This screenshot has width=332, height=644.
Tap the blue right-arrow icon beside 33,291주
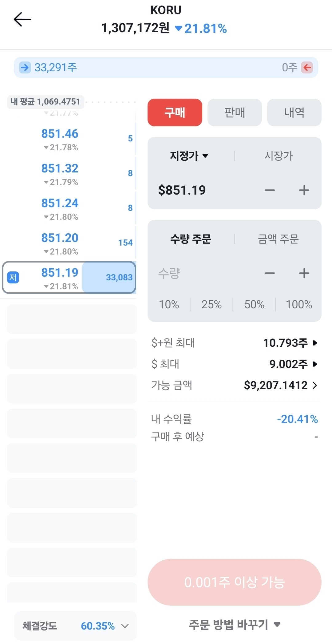pos(25,67)
